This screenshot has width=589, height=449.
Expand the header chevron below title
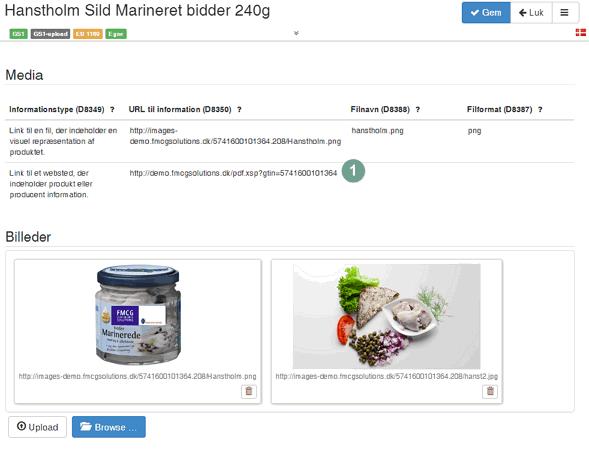(296, 33)
